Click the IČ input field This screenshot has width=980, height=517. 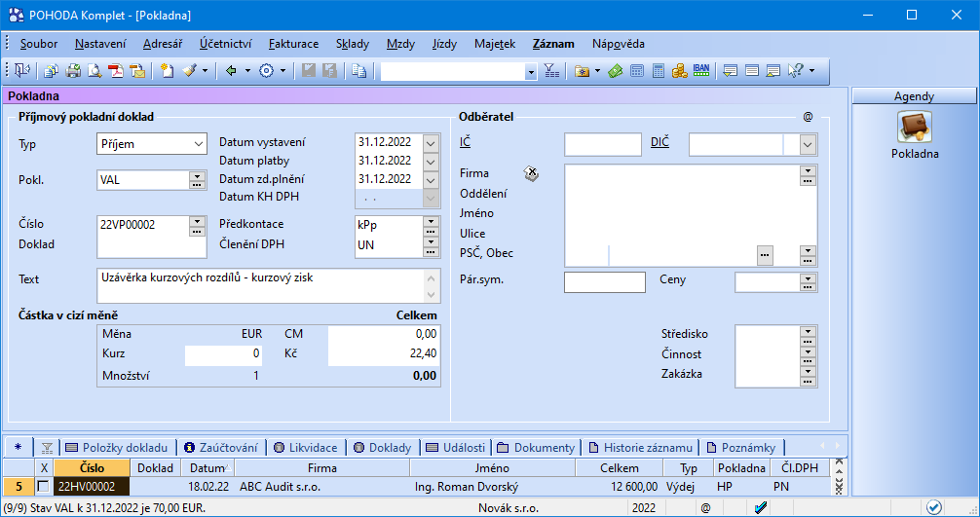pos(602,144)
